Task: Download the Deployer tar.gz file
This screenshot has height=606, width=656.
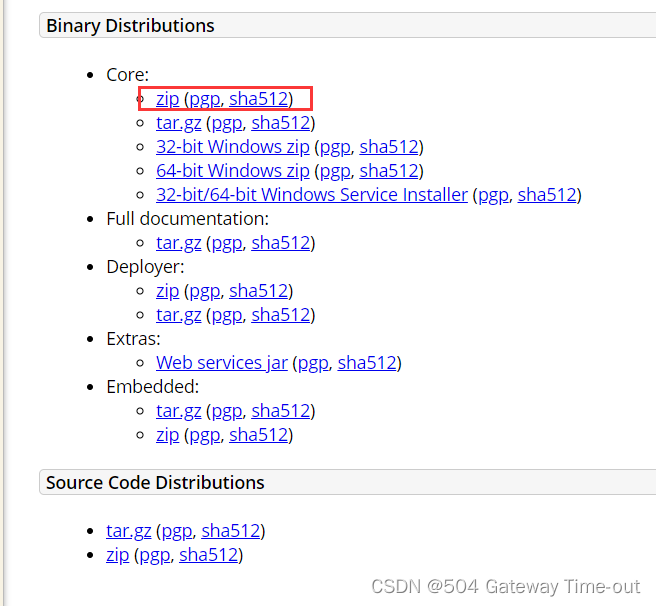Action: [178, 315]
